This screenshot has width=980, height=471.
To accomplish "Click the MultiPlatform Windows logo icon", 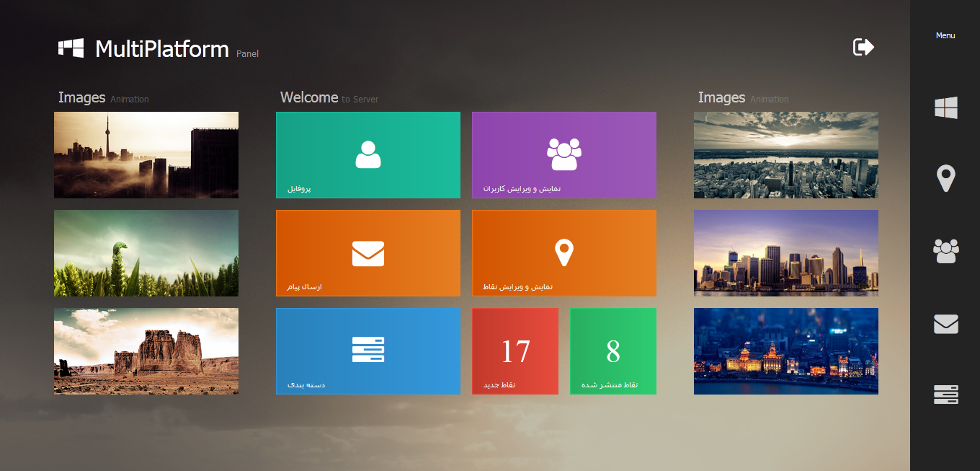I will click(x=71, y=48).
